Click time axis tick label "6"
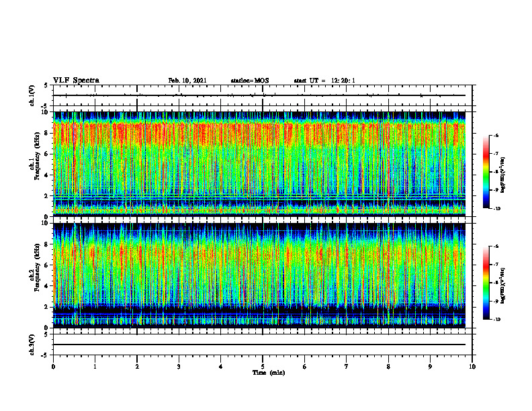Image resolution: width=532 pixels, height=411 pixels. (305, 367)
